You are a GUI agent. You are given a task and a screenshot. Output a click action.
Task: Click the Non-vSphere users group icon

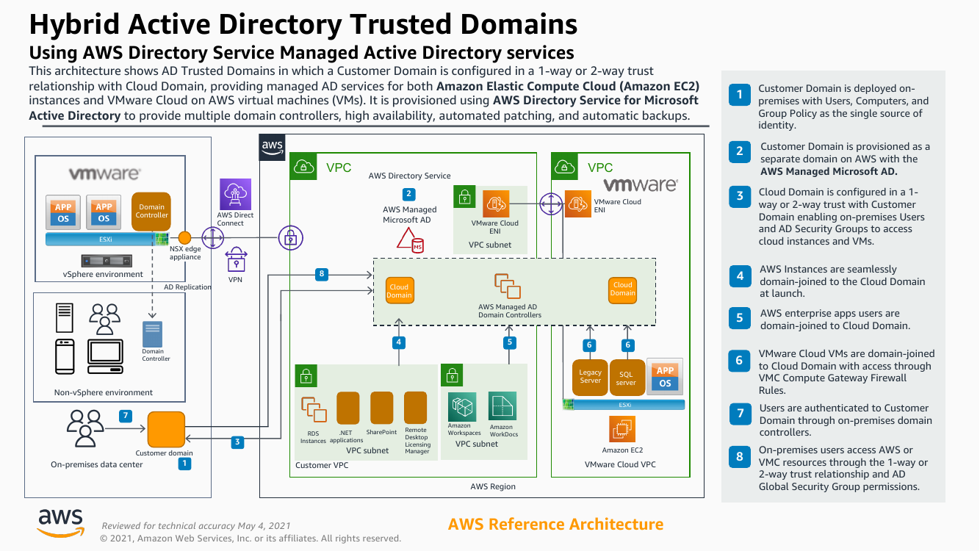click(105, 318)
